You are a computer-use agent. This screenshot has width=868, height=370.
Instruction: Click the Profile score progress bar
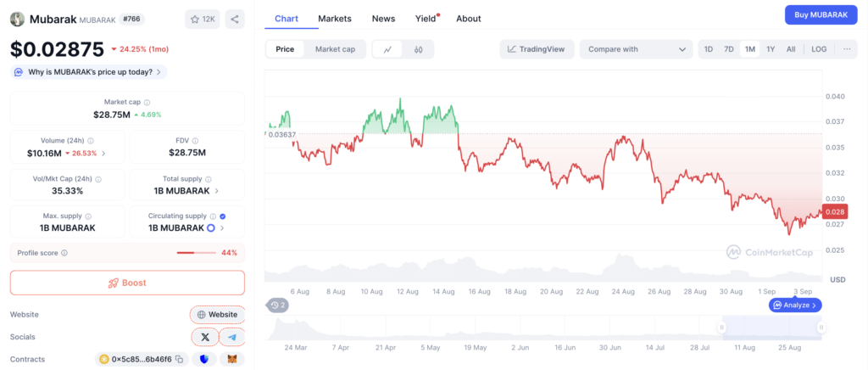pos(196,253)
